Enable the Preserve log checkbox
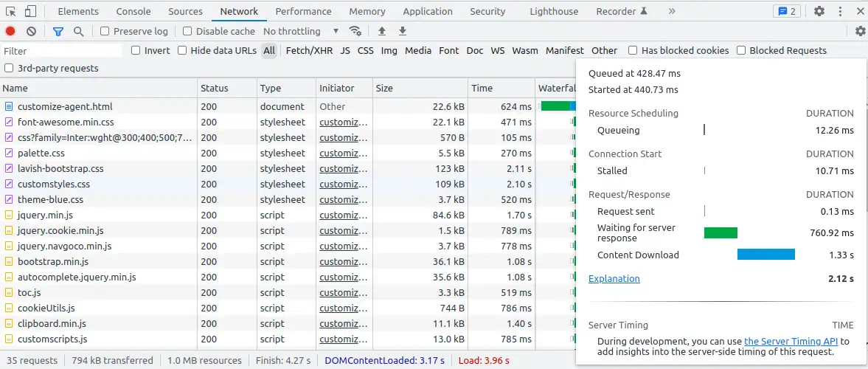Image resolution: width=868 pixels, height=369 pixels. [105, 32]
